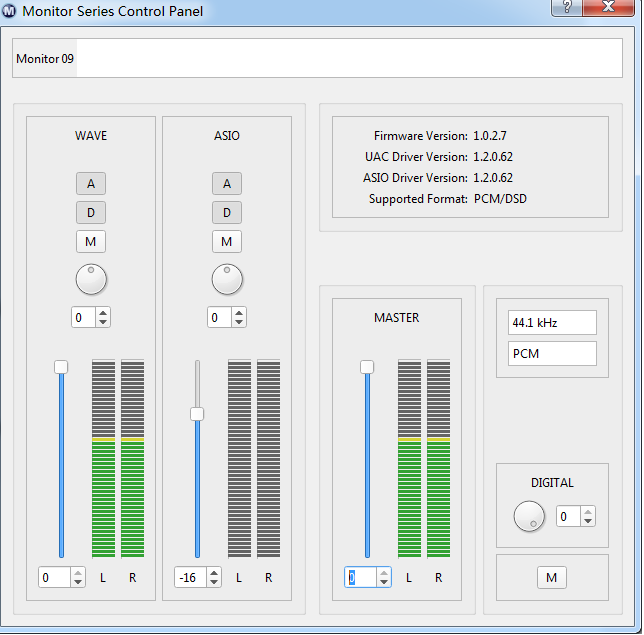Click the MASTER volume fader handle
The image size is (644, 635).
tap(367, 367)
